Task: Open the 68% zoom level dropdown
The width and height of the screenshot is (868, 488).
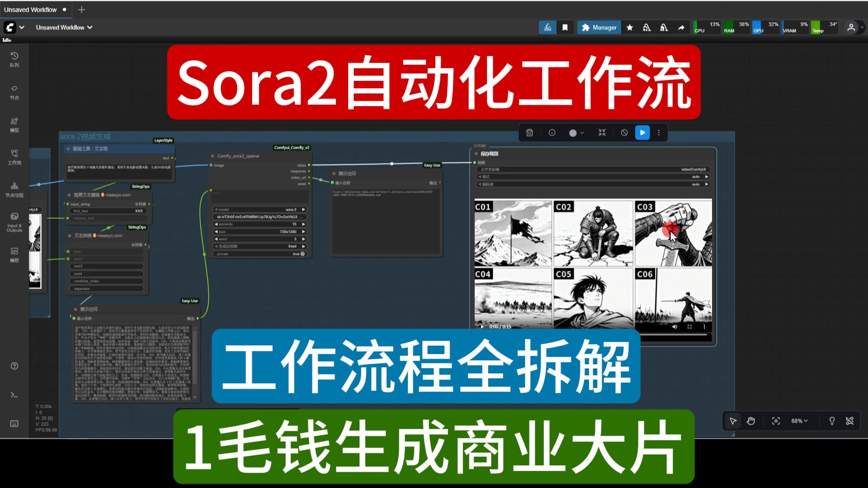Action: [x=798, y=421]
